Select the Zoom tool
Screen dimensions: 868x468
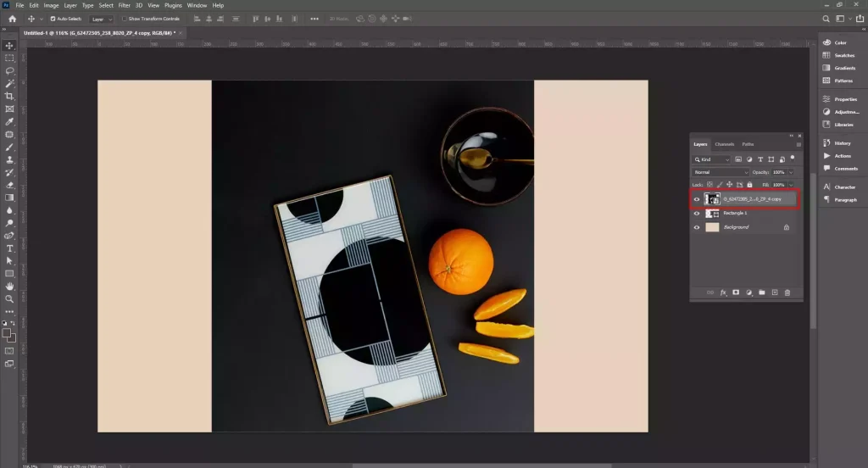[x=9, y=299]
